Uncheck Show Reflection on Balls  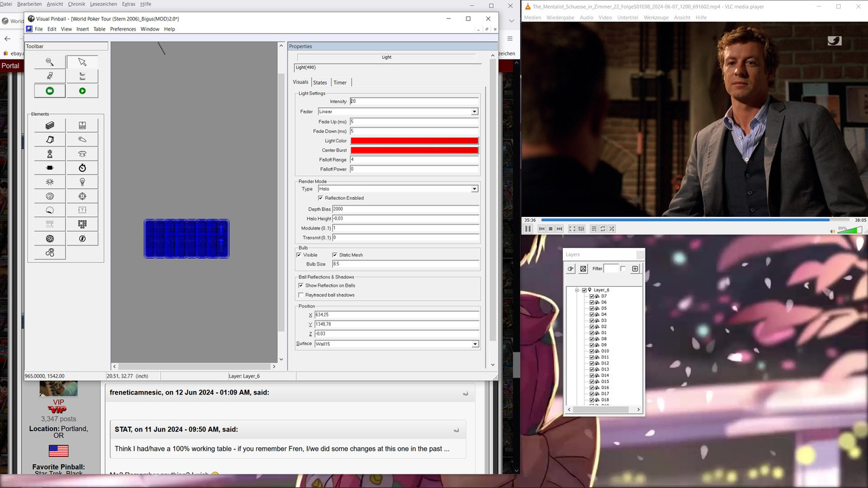(301, 285)
